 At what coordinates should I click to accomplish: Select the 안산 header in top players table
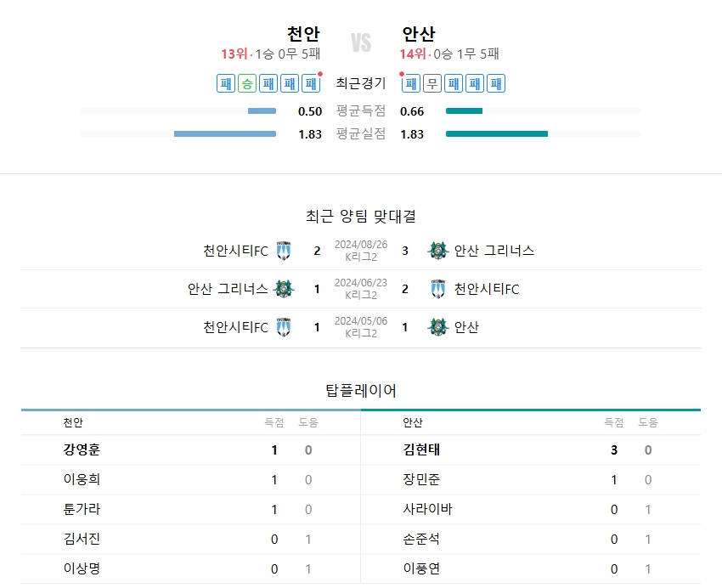click(413, 422)
